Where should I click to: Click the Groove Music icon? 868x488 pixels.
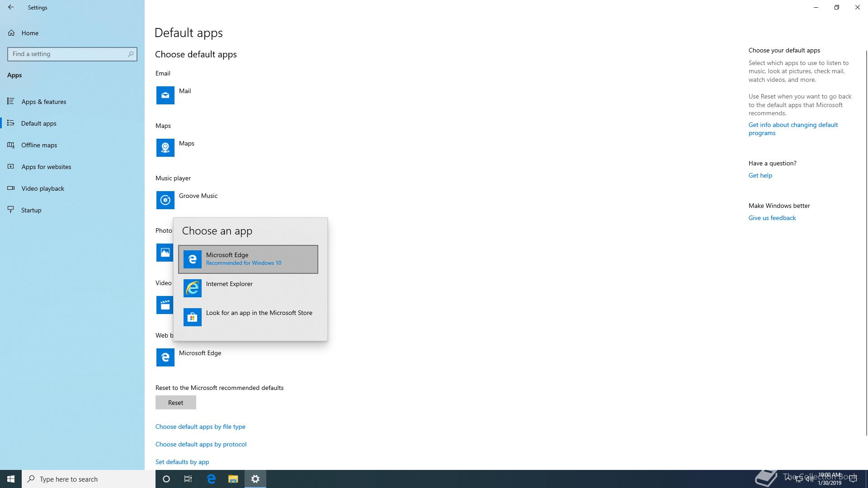pyautogui.click(x=165, y=200)
